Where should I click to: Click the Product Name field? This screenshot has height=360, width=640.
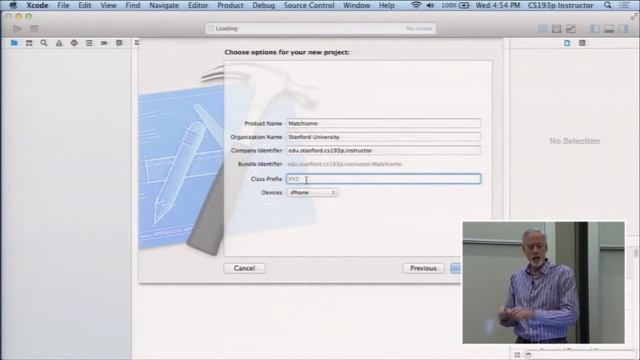383,123
